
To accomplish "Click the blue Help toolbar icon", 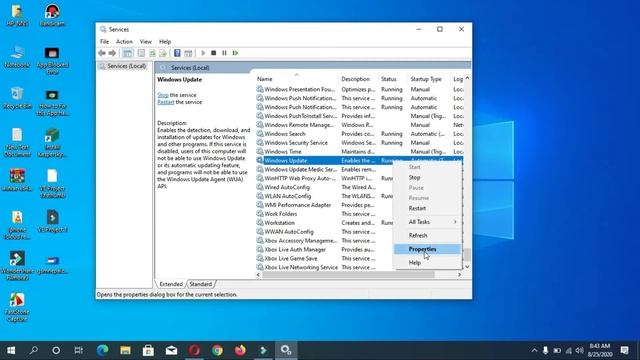I will point(177,53).
